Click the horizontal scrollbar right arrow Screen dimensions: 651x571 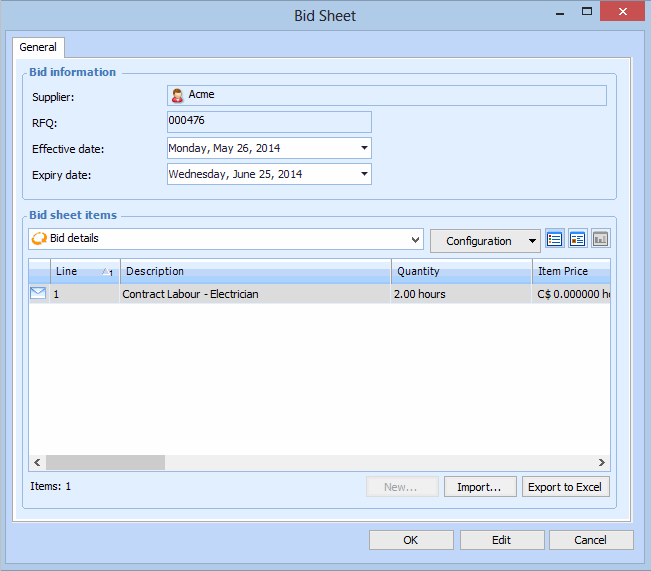click(x=602, y=463)
